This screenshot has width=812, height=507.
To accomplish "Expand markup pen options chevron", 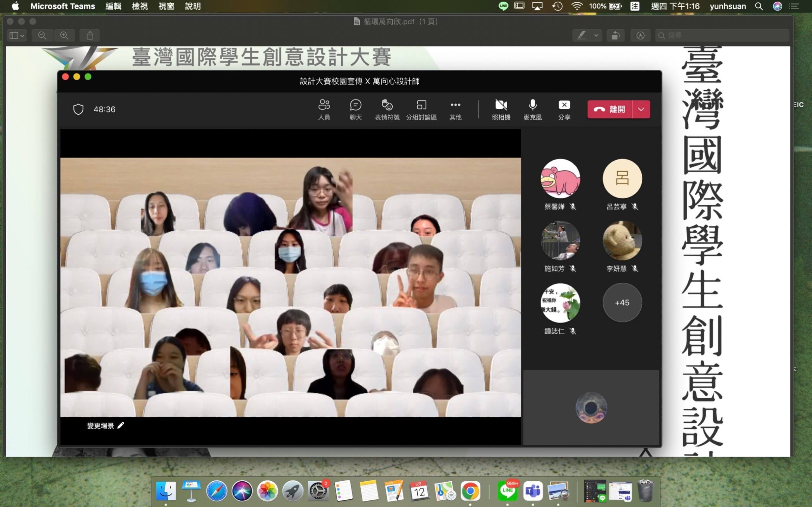I will point(596,35).
